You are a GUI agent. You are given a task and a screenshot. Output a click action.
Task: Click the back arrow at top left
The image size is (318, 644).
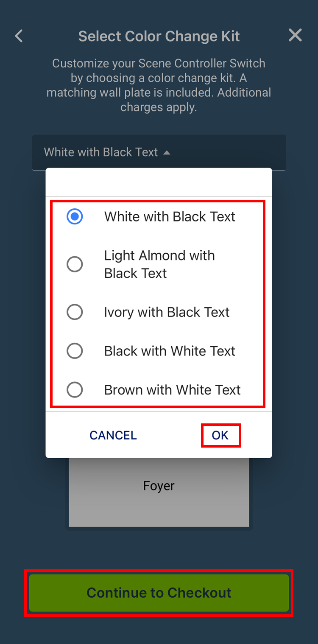[19, 36]
